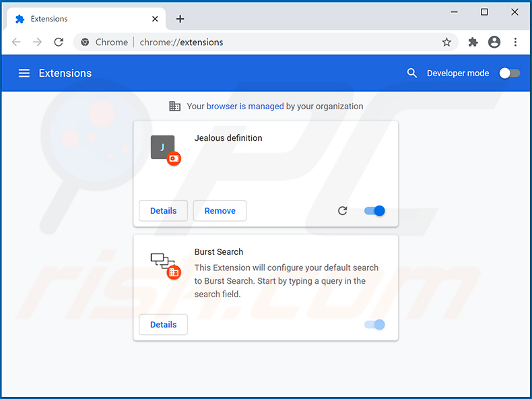Open the Extensions puzzle toolbar menu
The width and height of the screenshot is (532, 399).
[x=473, y=42]
